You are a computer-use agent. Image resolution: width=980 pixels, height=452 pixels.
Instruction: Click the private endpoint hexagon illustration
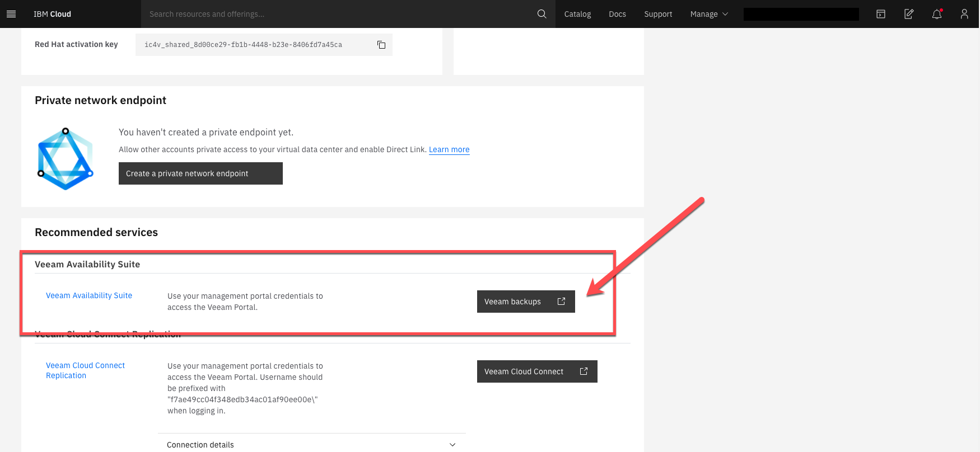click(x=65, y=159)
